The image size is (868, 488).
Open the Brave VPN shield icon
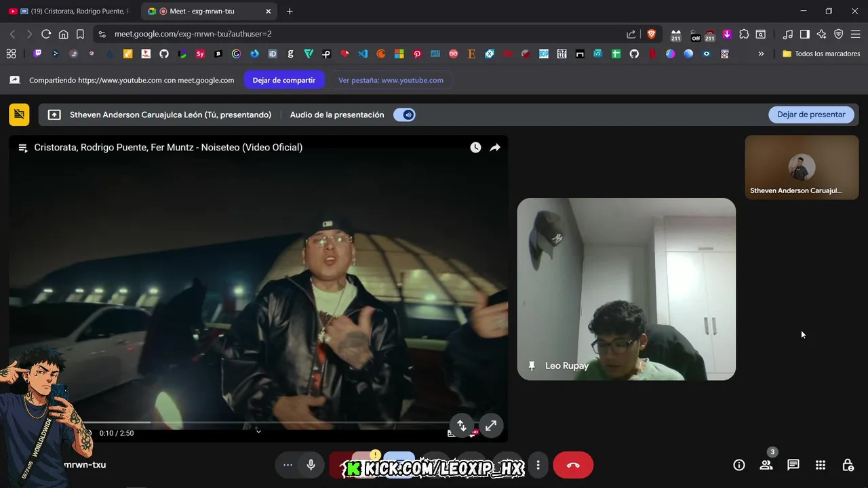839,34
